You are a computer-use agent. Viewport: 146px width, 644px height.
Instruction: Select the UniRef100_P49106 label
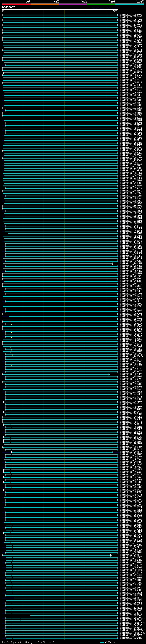coord(131,286)
